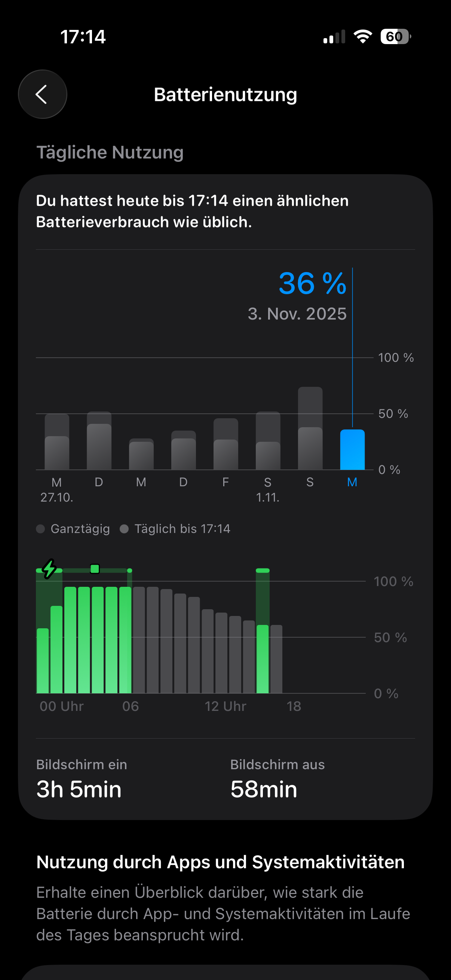This screenshot has height=980, width=451.
Task: Select the highlighted blue Monday bar
Action: tap(352, 450)
